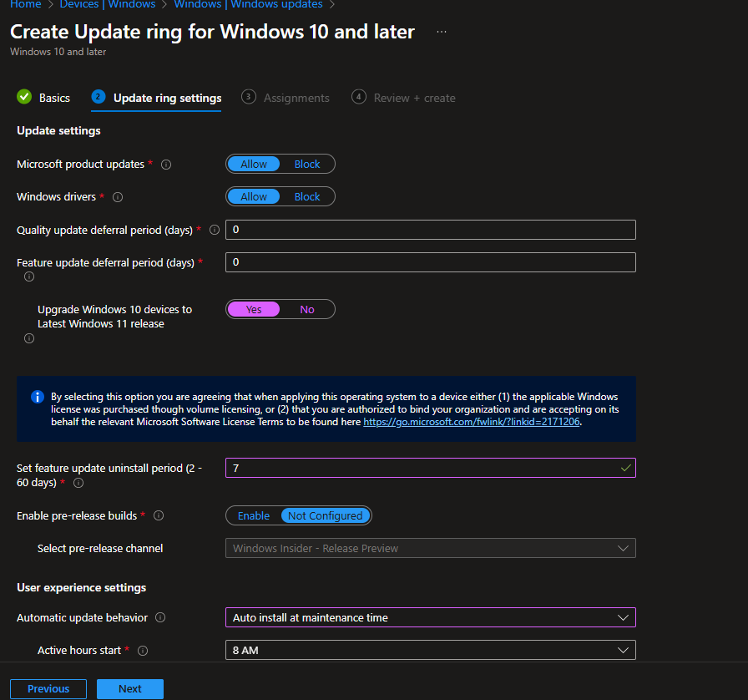Click info icon beside Active hours start
The width and height of the screenshot is (748, 700).
[x=143, y=650]
